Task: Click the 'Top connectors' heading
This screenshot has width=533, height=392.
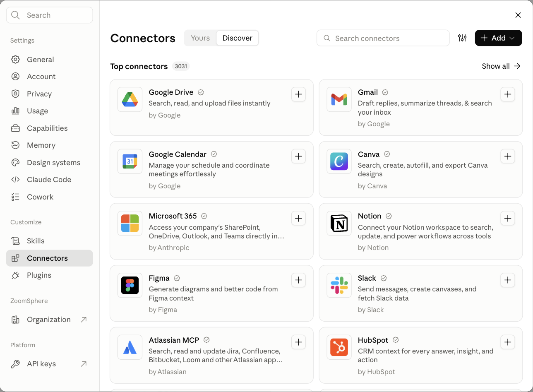Action: pos(139,66)
